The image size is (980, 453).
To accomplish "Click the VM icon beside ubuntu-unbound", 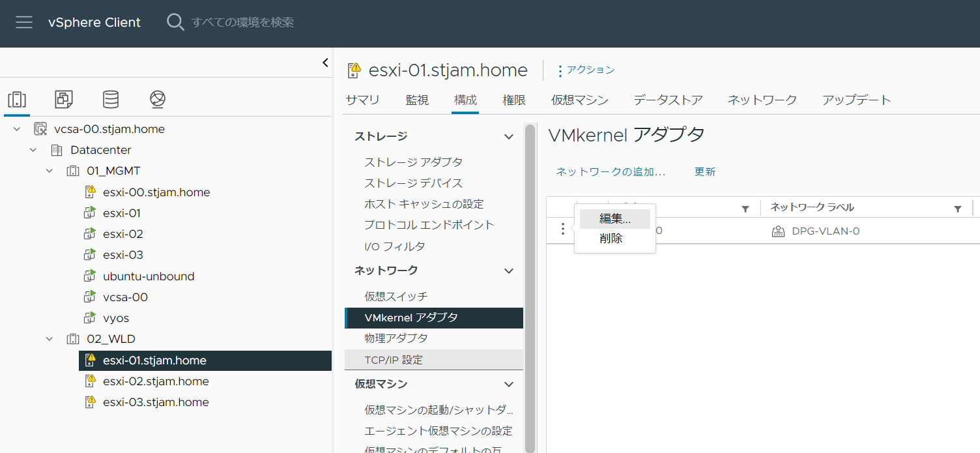I will 90,276.
